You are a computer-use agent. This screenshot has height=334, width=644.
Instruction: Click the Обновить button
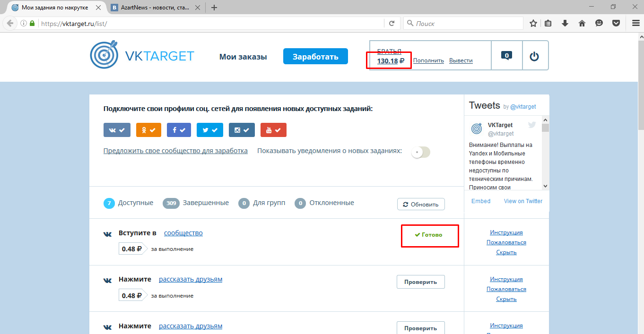click(x=421, y=205)
